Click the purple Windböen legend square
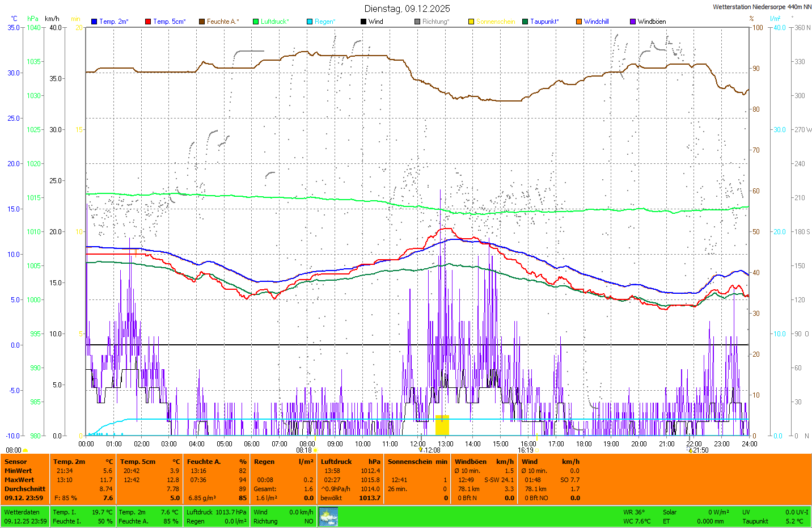Image resolution: width=812 pixels, height=528 pixels. [633, 22]
